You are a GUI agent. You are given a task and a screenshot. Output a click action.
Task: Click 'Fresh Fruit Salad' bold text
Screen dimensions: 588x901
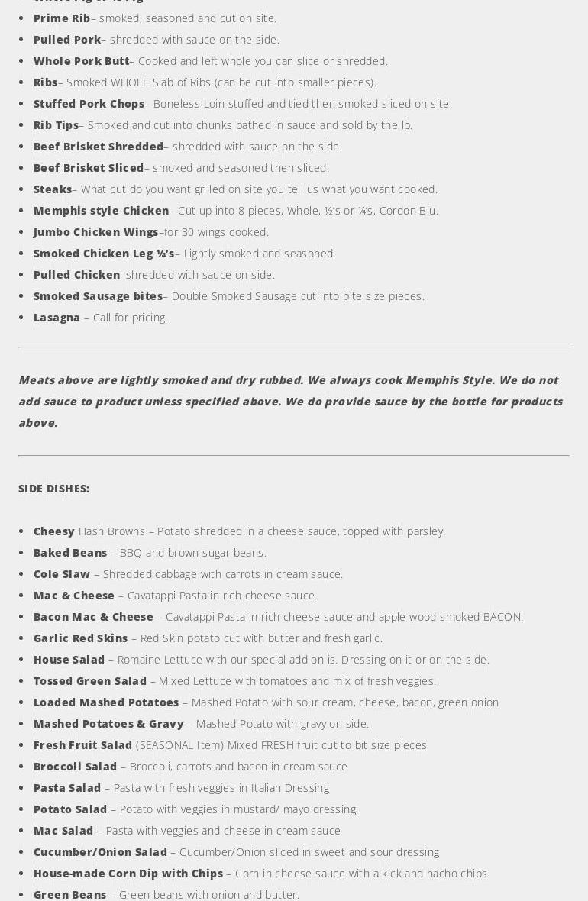pyautogui.click(x=82, y=744)
